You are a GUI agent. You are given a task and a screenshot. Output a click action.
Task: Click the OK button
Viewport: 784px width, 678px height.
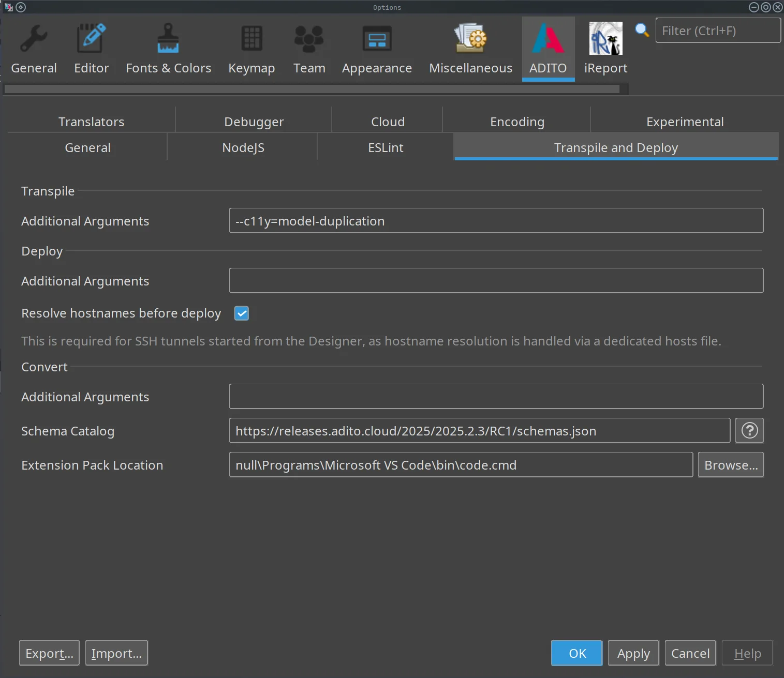pyautogui.click(x=576, y=653)
